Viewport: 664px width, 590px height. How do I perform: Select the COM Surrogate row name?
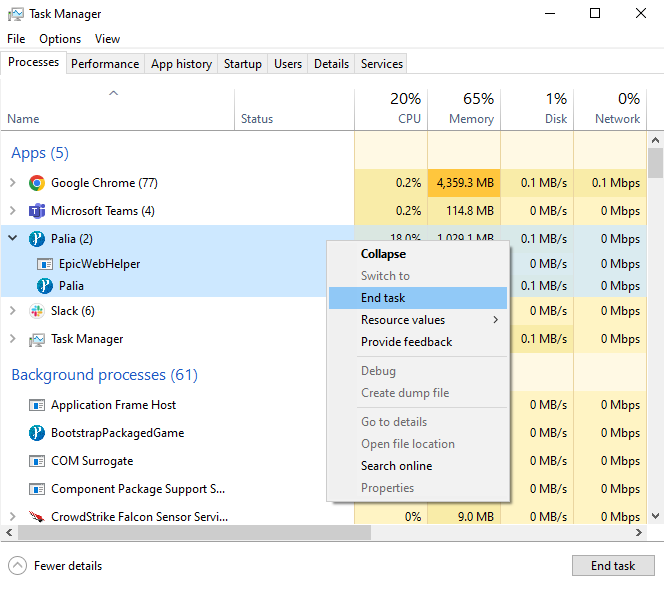click(92, 461)
